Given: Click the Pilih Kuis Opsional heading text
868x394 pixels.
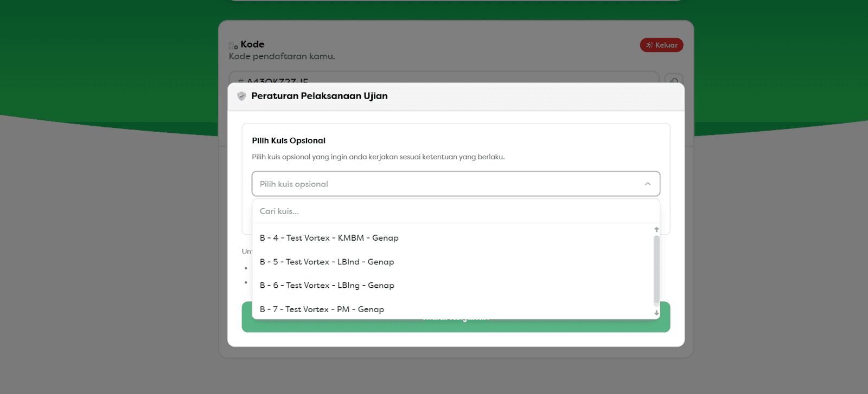Looking at the screenshot, I should [x=289, y=140].
